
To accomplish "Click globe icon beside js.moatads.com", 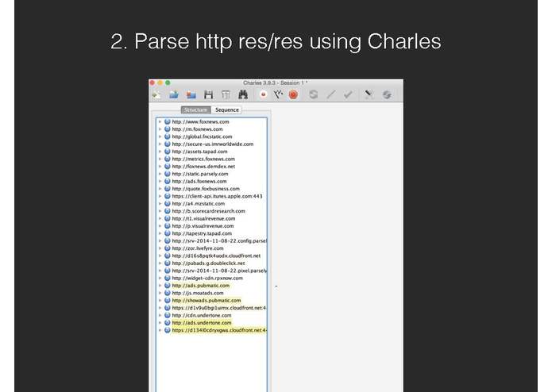I will click(x=168, y=293).
